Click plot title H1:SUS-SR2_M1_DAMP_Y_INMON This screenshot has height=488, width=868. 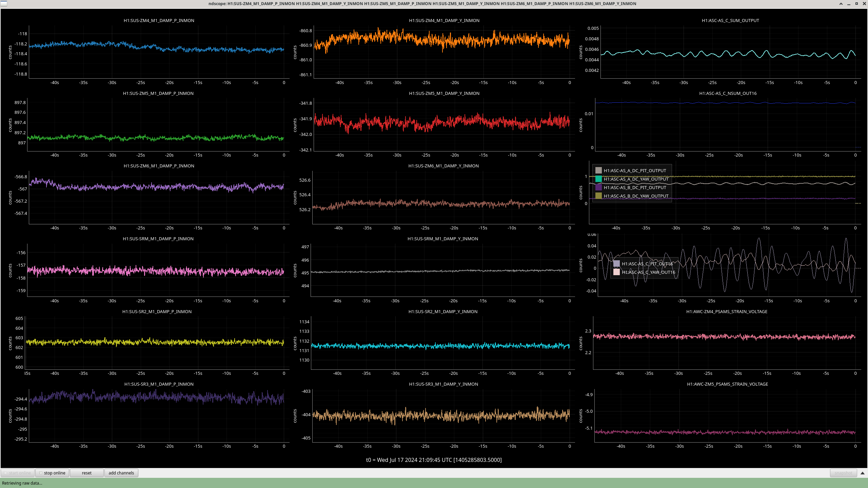(443, 312)
